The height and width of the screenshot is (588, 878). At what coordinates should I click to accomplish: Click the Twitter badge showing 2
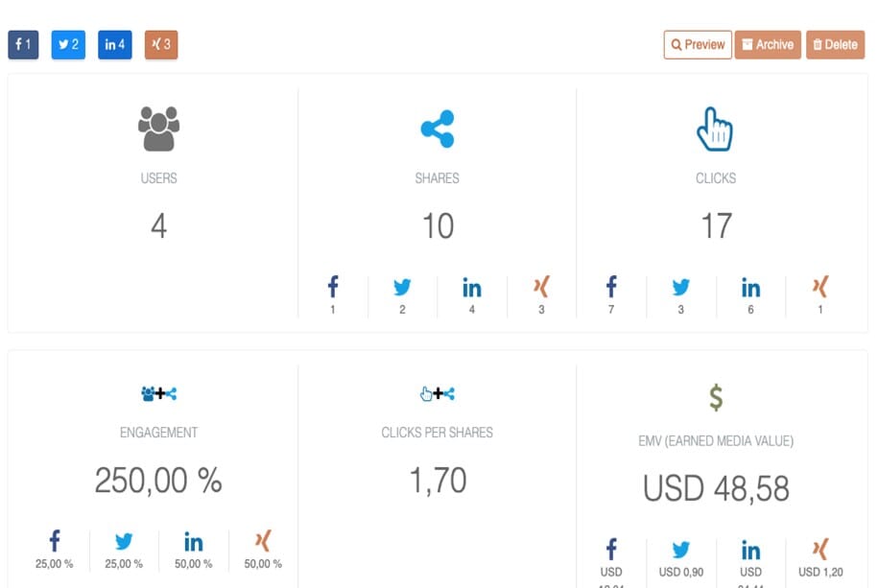(x=68, y=44)
